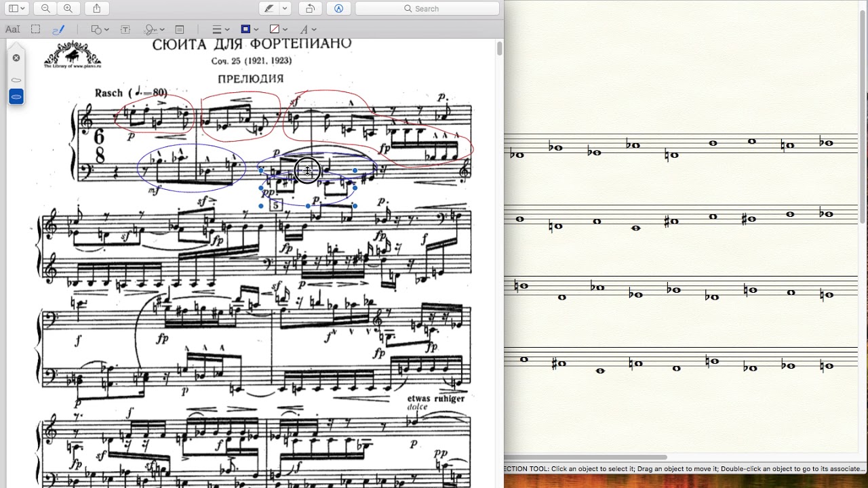Image resolution: width=868 pixels, height=488 pixels.
Task: Toggle the Markup toolbar button
Action: click(338, 9)
